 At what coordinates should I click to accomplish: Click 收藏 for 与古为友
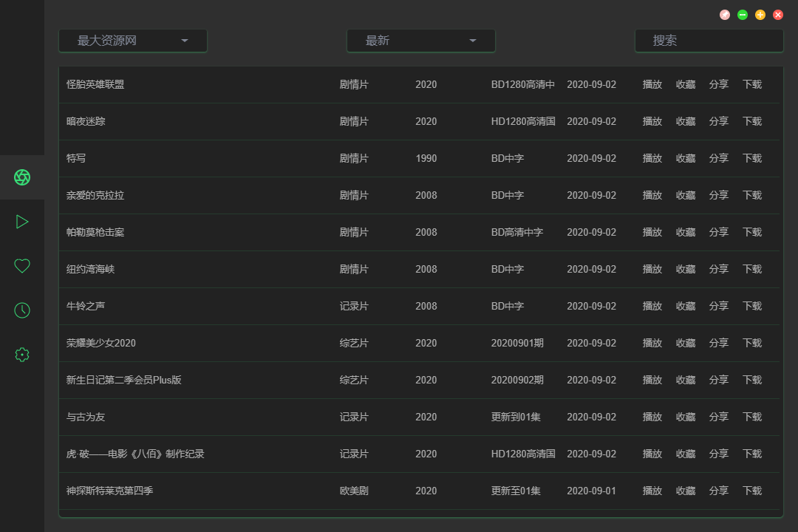pyautogui.click(x=686, y=417)
